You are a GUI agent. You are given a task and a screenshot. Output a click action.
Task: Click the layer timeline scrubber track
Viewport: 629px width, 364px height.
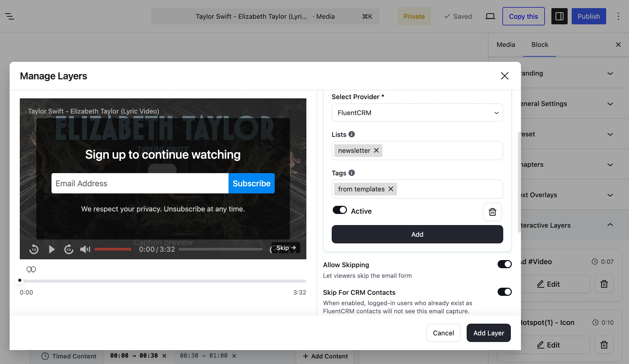coord(163,281)
